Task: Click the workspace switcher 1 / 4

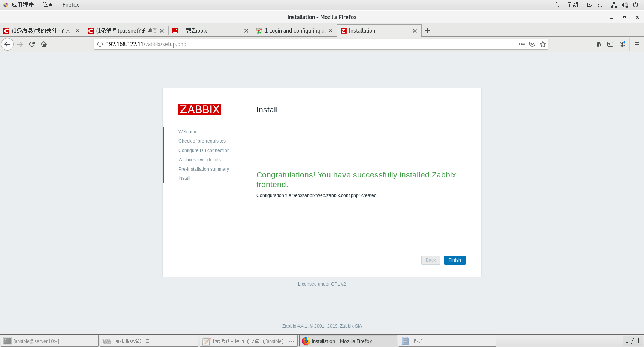Action: [x=632, y=341]
